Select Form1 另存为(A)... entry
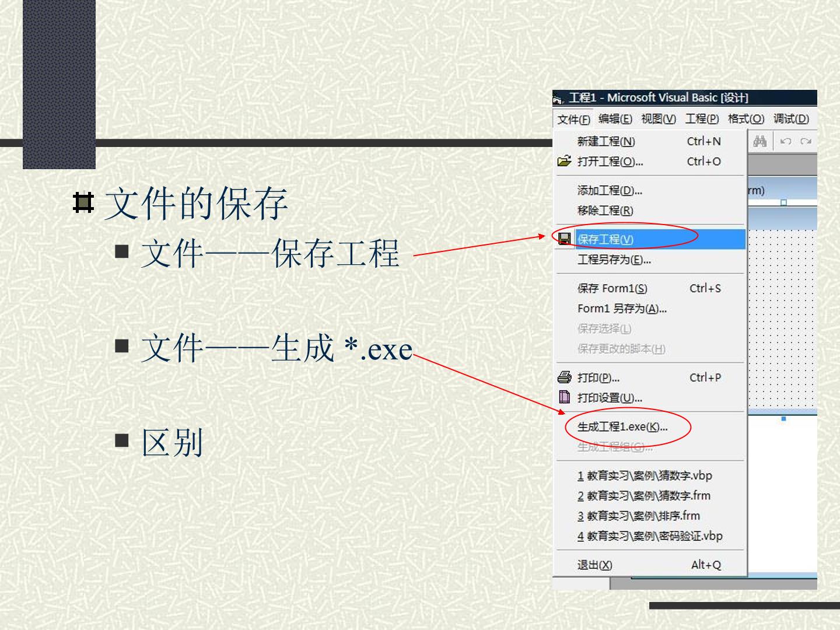The width and height of the screenshot is (840, 630). click(x=650, y=309)
